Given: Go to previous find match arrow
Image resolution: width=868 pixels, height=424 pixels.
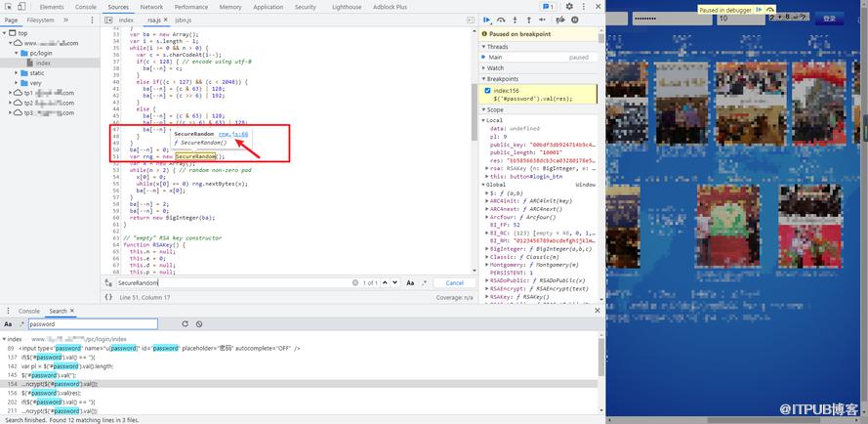Looking at the screenshot, I should click(386, 282).
